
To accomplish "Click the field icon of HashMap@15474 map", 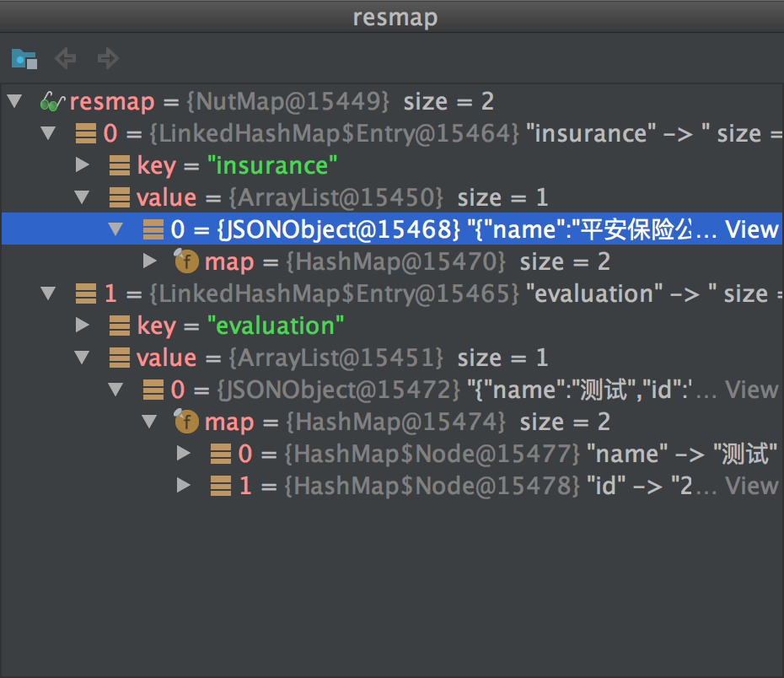I will (x=186, y=422).
